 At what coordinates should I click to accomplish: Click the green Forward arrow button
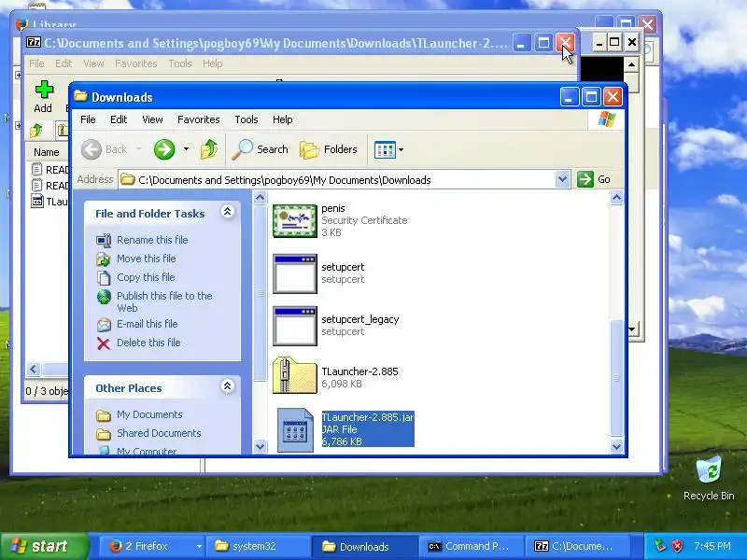point(164,149)
